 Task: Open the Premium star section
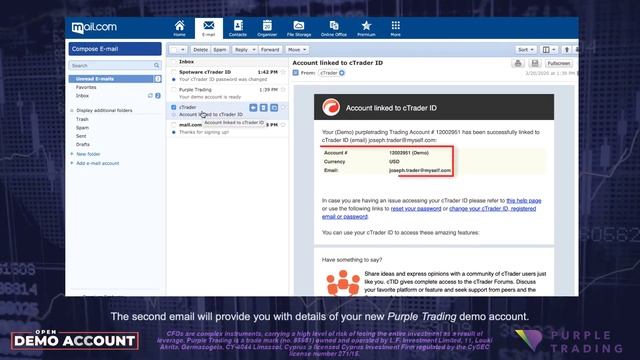[366, 28]
